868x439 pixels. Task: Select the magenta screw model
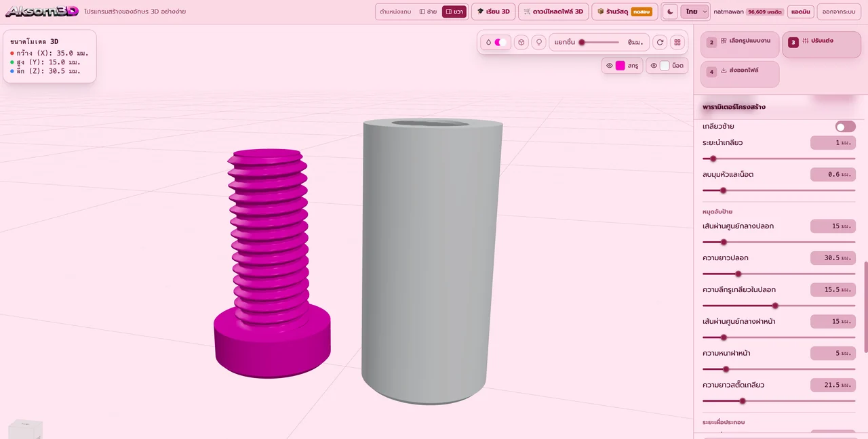[271, 264]
